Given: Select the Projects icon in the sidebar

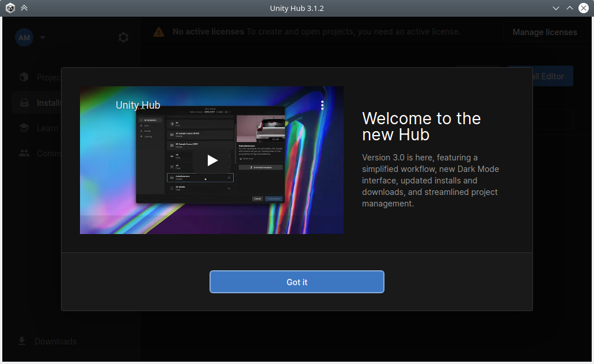Looking at the screenshot, I should (24, 76).
